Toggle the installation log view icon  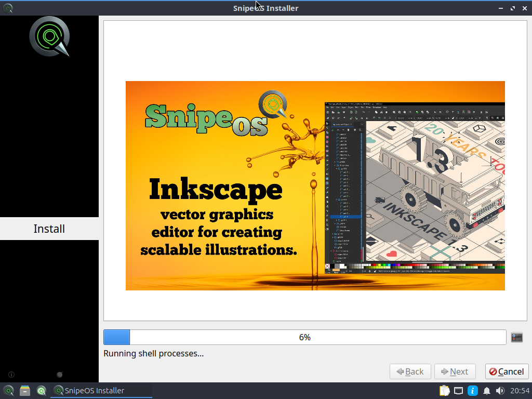[517, 337]
